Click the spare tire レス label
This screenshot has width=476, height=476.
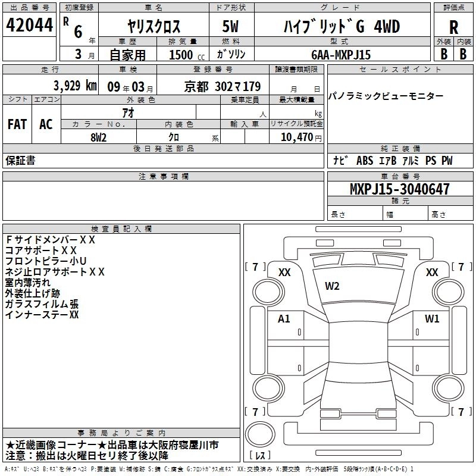click(260, 455)
